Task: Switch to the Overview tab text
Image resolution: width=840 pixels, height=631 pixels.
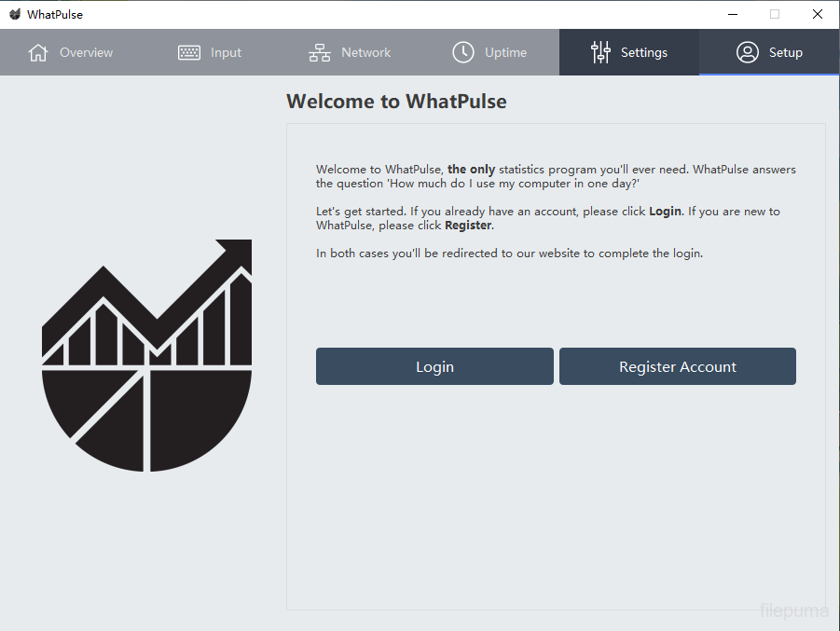Action: 86,53
